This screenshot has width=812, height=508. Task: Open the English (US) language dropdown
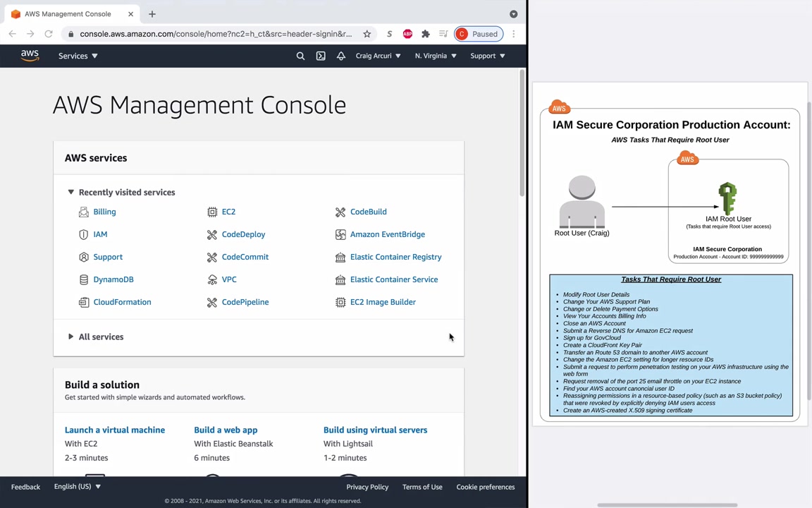tap(77, 486)
